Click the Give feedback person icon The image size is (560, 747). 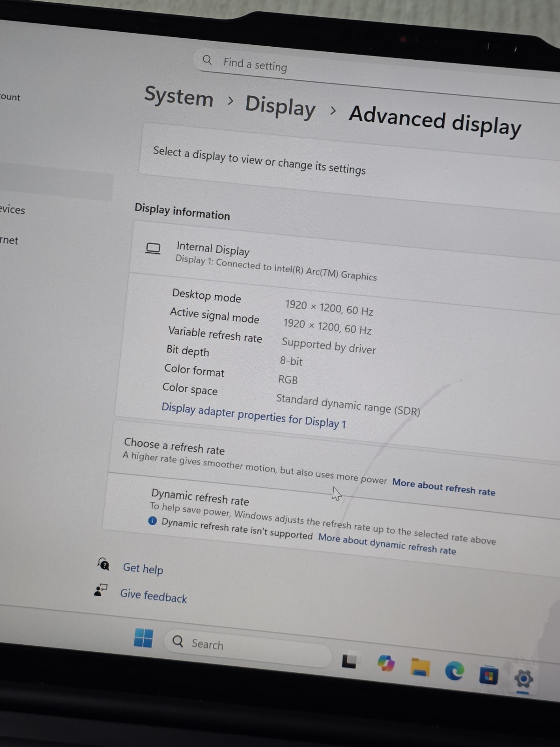click(100, 590)
